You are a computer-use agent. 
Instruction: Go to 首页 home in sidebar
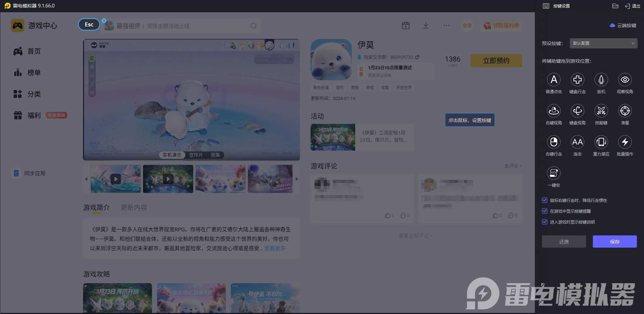(27, 51)
